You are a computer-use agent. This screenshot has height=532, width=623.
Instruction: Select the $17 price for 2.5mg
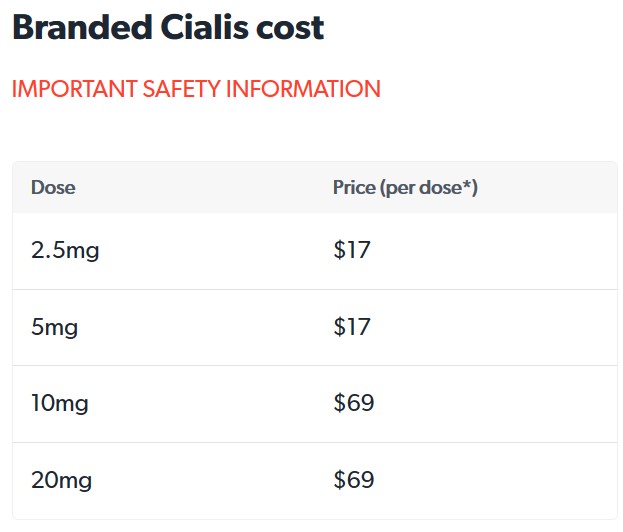click(352, 250)
